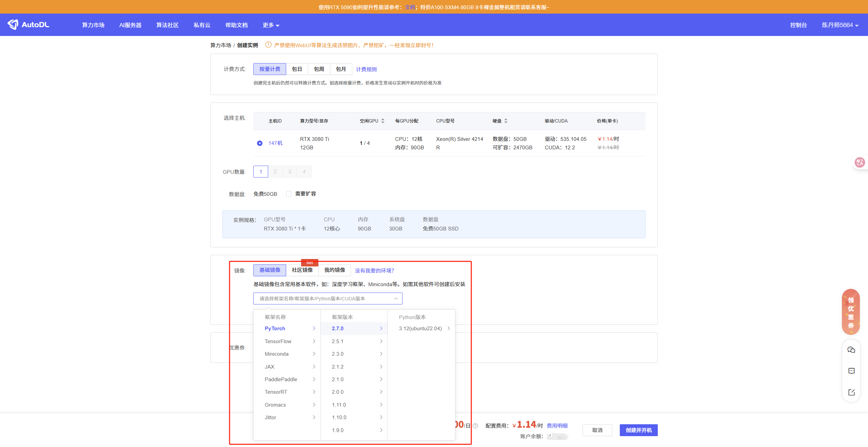Click the translate floating icon

pos(860,163)
